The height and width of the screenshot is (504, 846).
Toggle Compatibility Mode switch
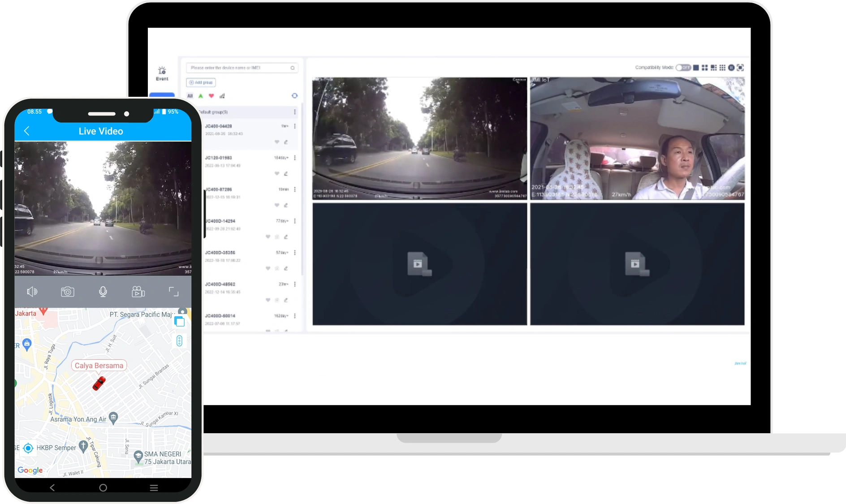(x=683, y=68)
